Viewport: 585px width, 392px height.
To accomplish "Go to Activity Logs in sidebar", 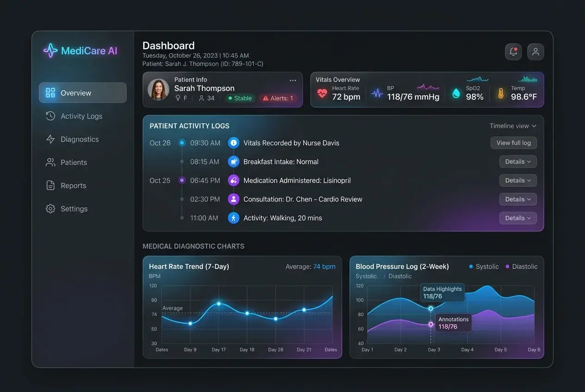I will click(x=82, y=116).
